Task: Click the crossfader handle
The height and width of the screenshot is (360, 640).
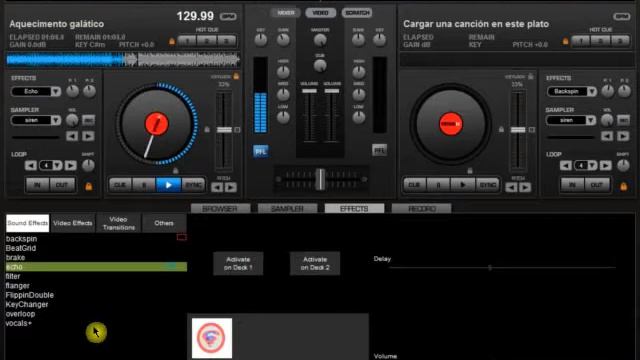Action: 321,179
